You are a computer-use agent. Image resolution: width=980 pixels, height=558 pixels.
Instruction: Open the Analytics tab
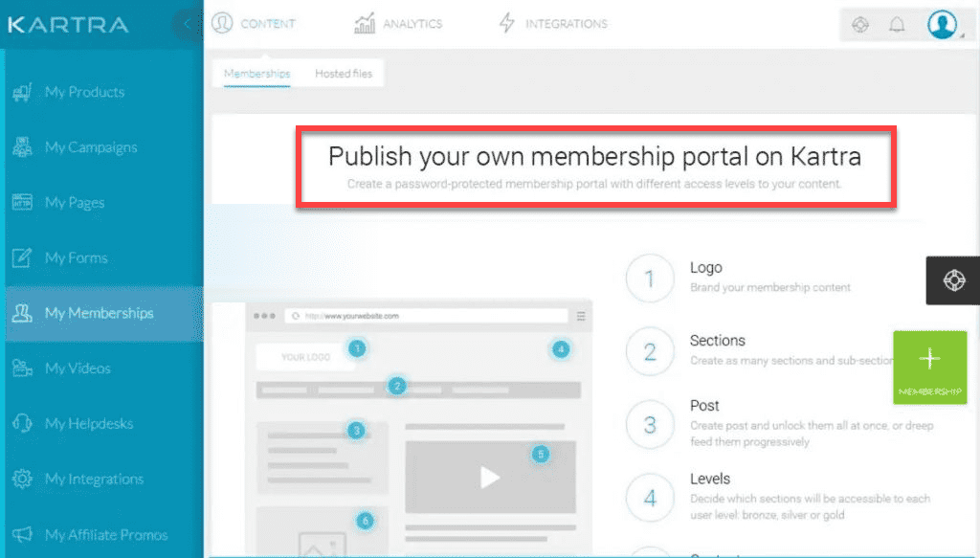pos(398,24)
